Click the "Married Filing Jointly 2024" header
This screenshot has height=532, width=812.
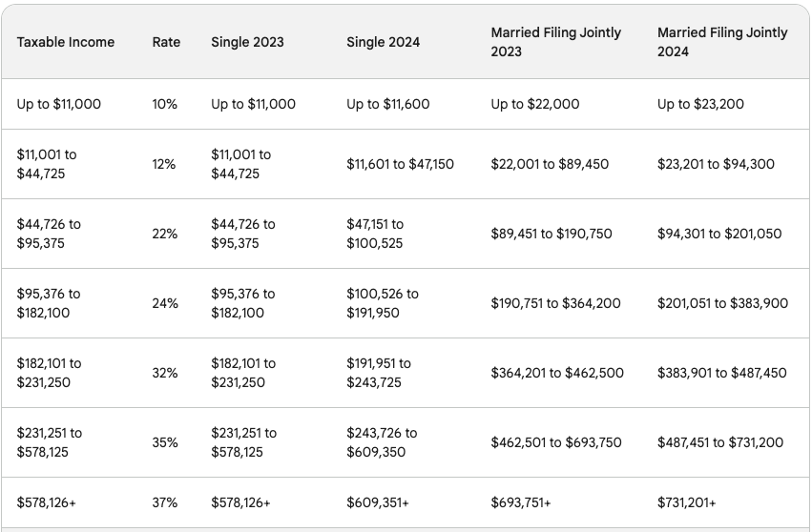pyautogui.click(x=722, y=42)
